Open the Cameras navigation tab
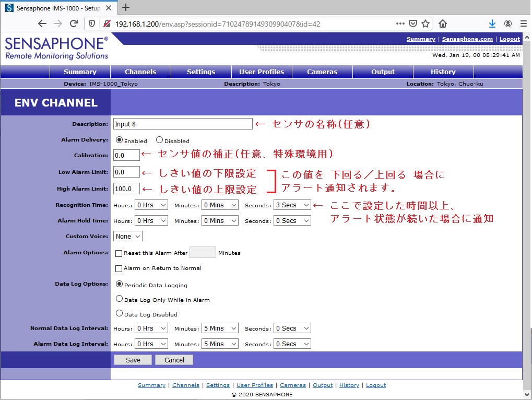The image size is (532, 400). [322, 72]
